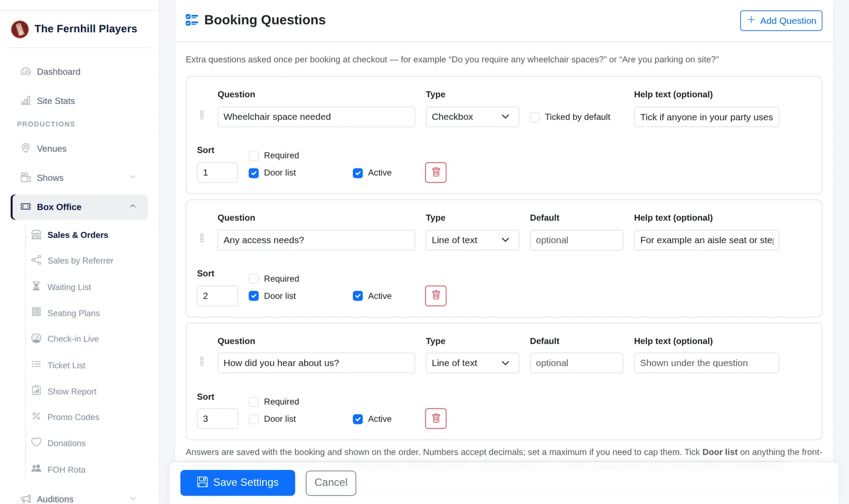
Task: Click the Site Stats bar chart icon
Action: click(25, 101)
